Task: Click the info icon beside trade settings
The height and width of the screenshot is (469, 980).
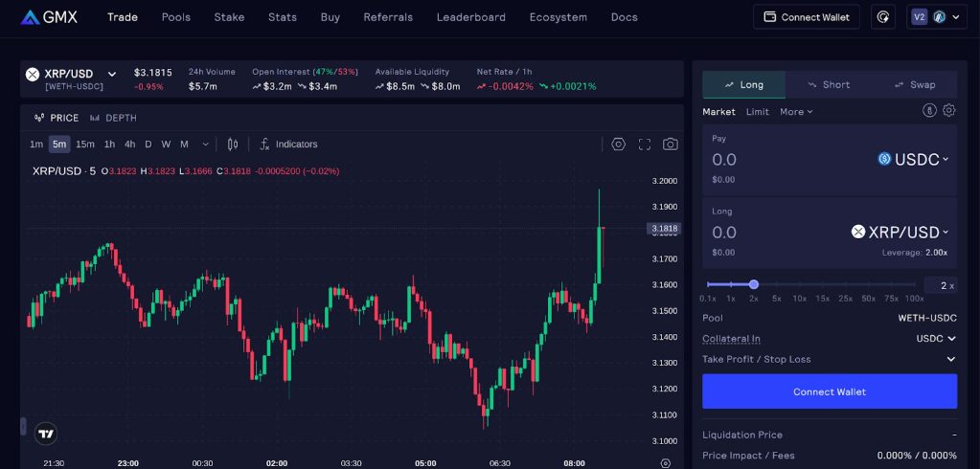Action: coord(928,111)
